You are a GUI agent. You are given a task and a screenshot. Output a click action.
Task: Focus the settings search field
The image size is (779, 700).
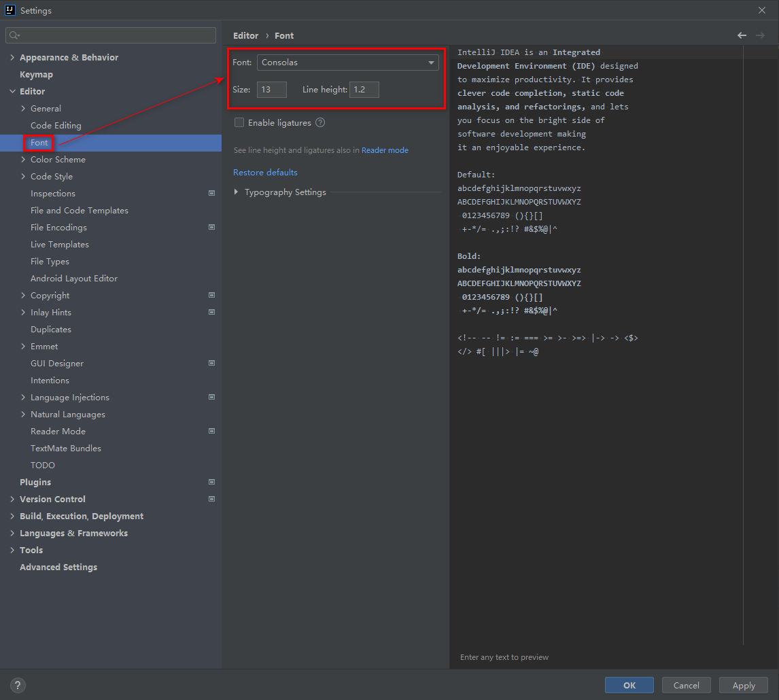[x=111, y=35]
